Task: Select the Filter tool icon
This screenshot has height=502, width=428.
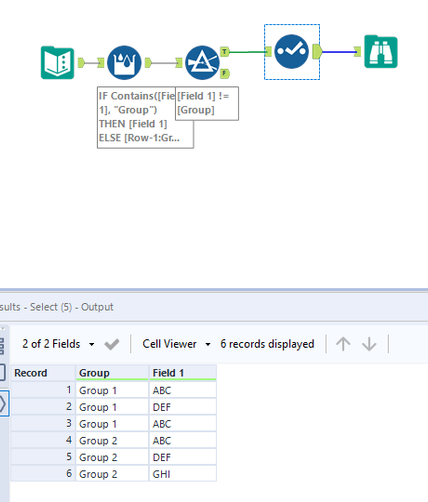Action: click(202, 63)
